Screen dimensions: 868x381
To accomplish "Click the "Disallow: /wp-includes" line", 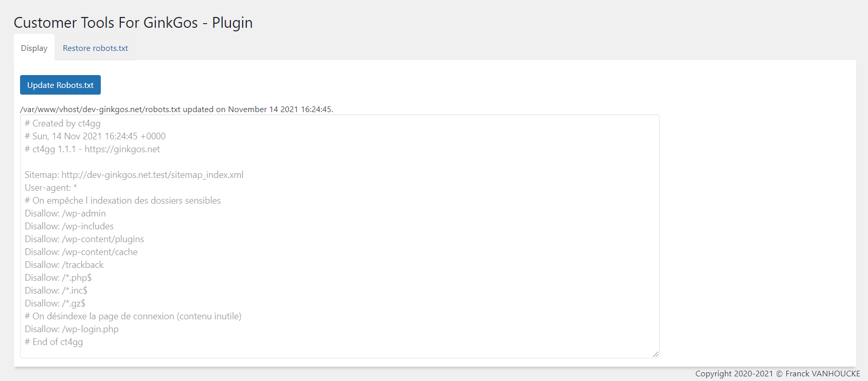I will [x=69, y=226].
